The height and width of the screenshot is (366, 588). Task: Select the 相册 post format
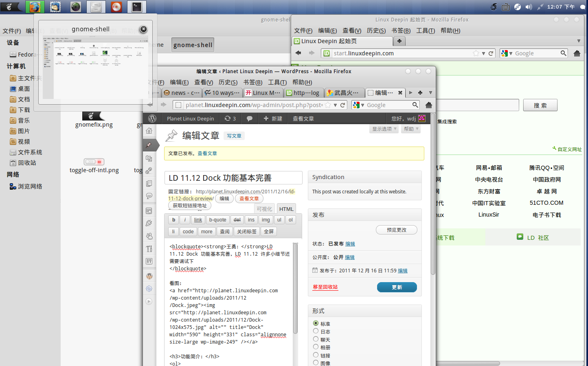click(316, 347)
